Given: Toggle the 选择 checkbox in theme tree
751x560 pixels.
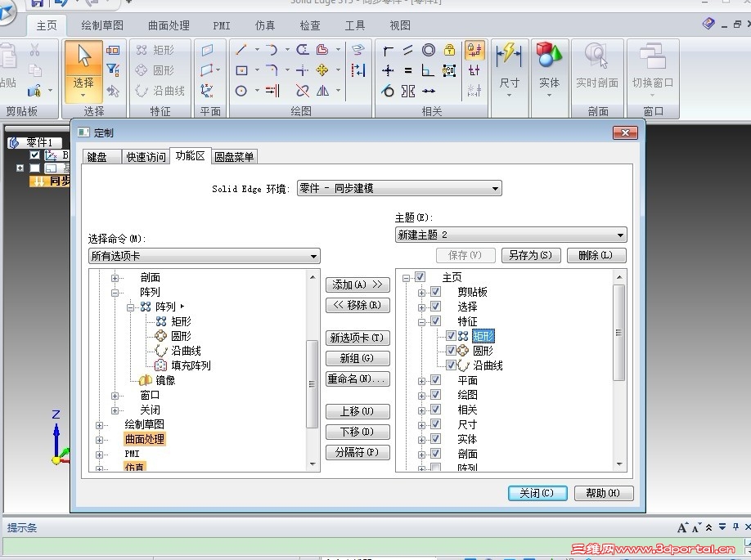Looking at the screenshot, I should (x=435, y=307).
